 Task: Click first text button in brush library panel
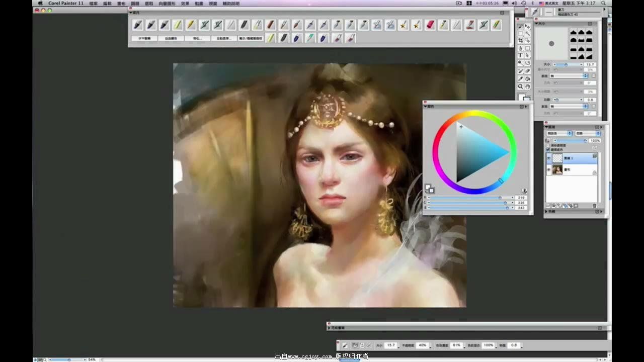pos(144,38)
